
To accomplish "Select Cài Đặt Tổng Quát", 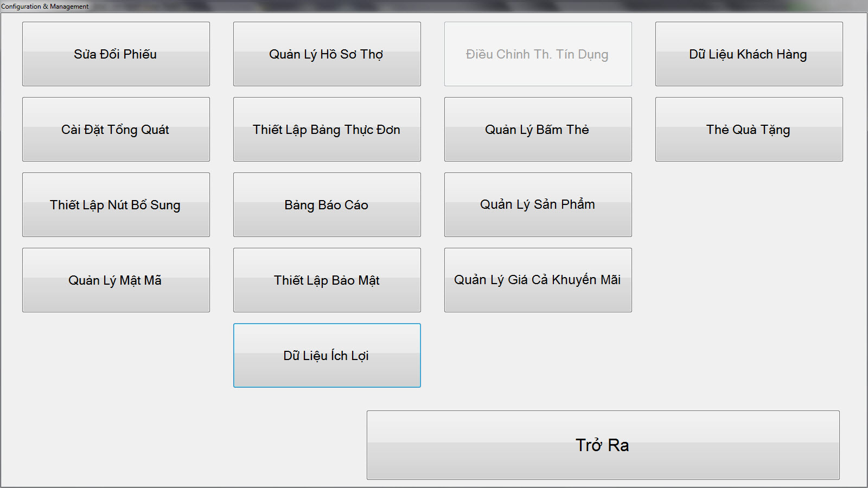I will pyautogui.click(x=116, y=130).
